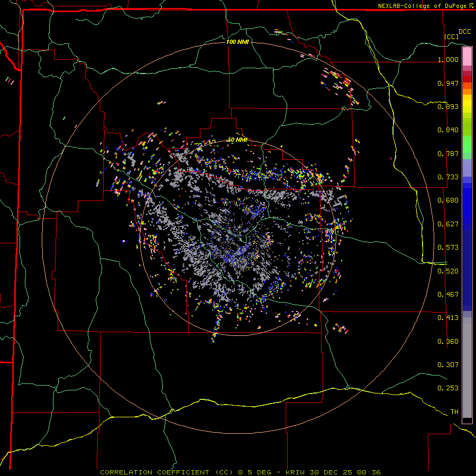The width and height of the screenshot is (476, 476).
Task: Select the 1.000 value on the color scale
Action: pyautogui.click(x=448, y=59)
